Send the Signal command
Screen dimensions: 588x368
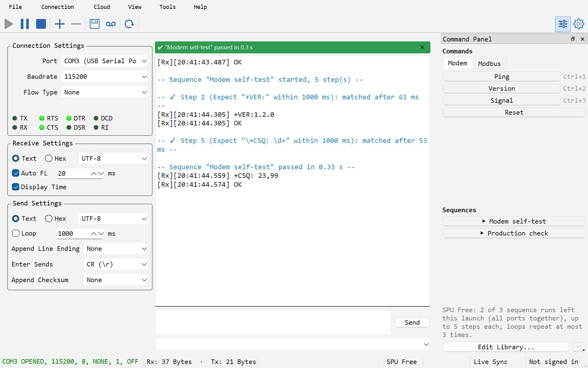tap(502, 101)
